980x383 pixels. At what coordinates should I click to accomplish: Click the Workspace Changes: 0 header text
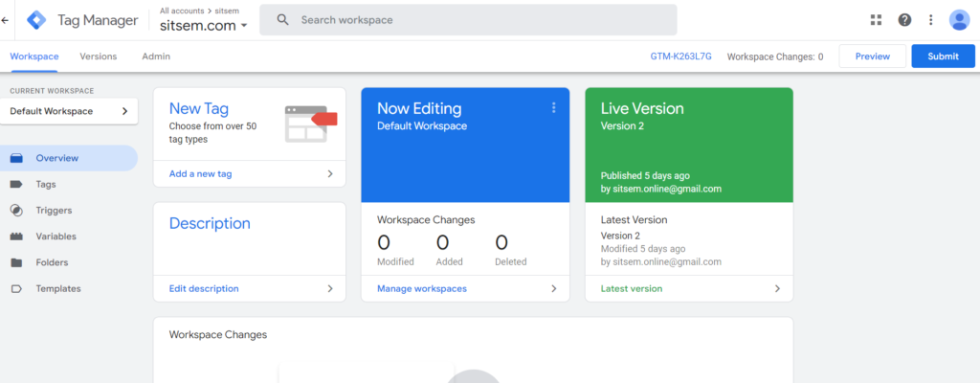coord(775,56)
